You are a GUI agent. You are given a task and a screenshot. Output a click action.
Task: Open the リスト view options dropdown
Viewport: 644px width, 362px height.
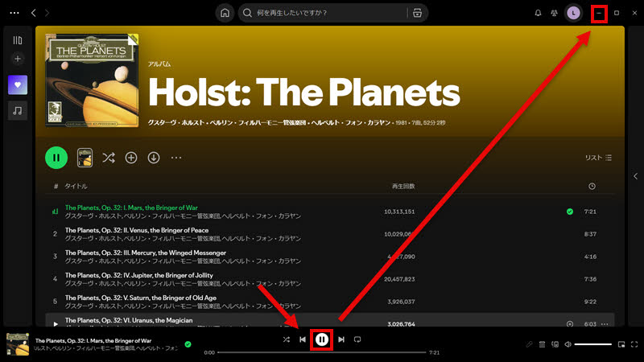(598, 158)
